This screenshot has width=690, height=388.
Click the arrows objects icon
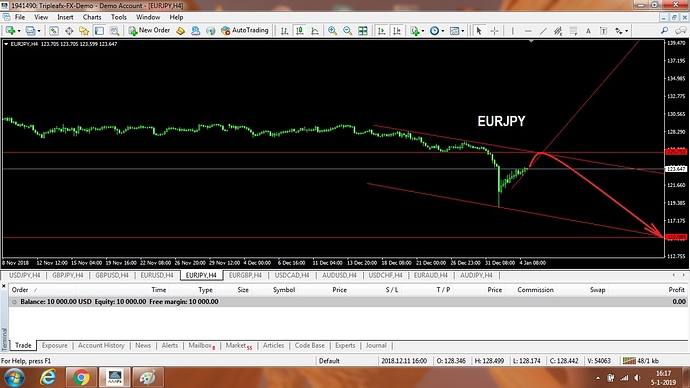619,31
